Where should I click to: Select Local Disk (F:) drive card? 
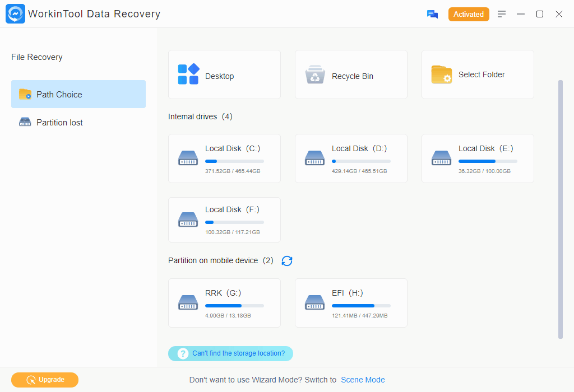[224, 220]
